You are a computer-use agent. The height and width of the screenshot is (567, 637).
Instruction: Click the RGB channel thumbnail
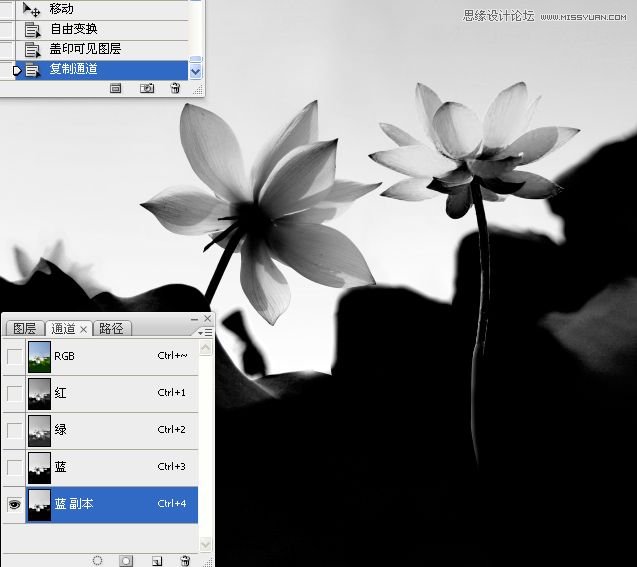pyautogui.click(x=39, y=357)
